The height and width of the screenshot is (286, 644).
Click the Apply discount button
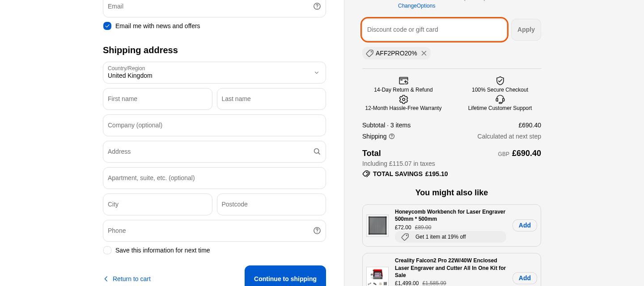(526, 29)
